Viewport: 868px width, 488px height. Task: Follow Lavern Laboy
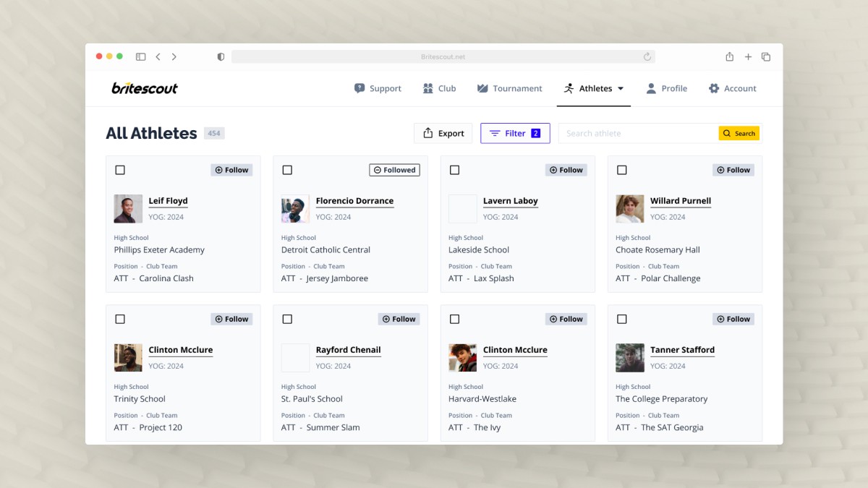click(566, 170)
